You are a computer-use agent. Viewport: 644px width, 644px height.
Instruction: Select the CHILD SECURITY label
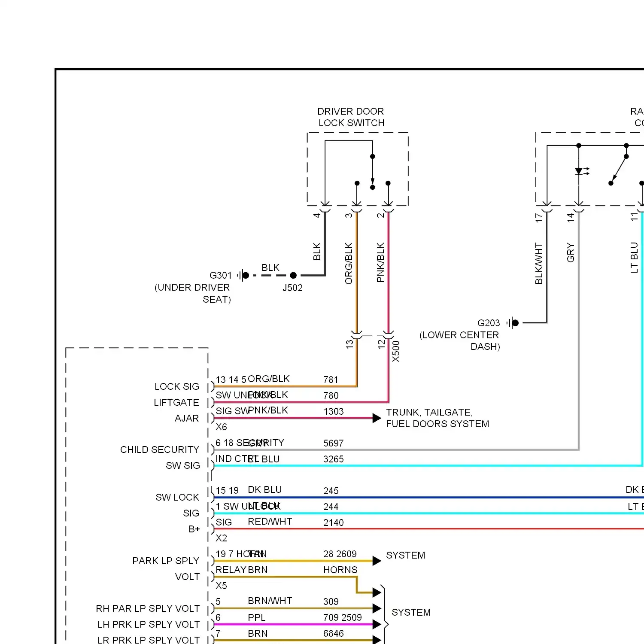pyautogui.click(x=160, y=450)
